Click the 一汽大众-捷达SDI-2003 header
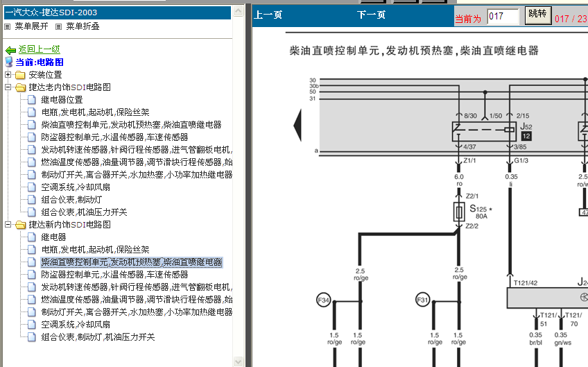The height and width of the screenshot is (367, 588). [117, 12]
